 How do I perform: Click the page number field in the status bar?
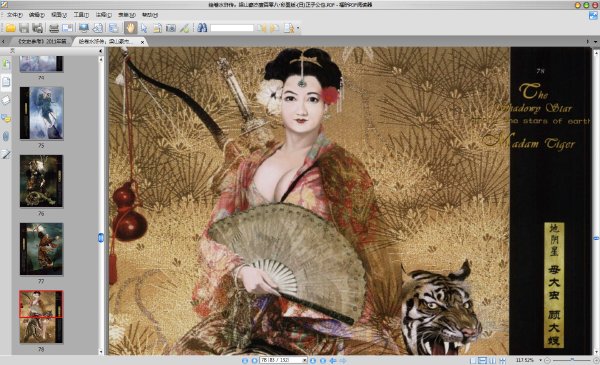(x=281, y=360)
